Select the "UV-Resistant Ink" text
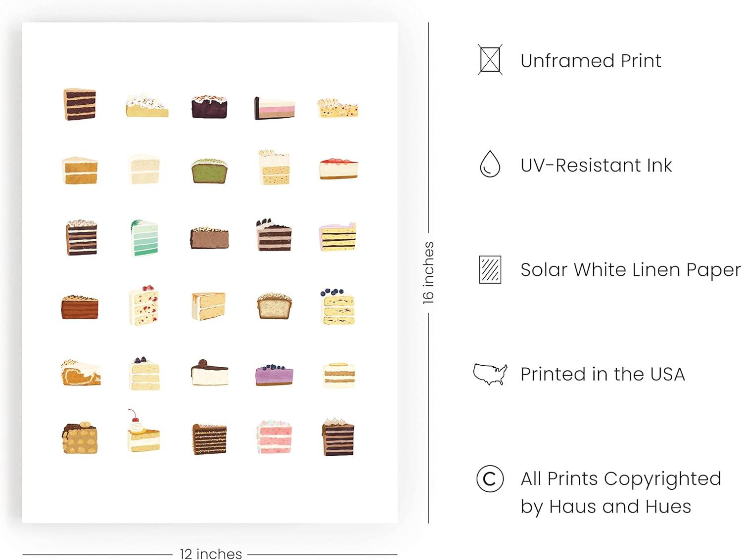742x560 pixels. [596, 165]
